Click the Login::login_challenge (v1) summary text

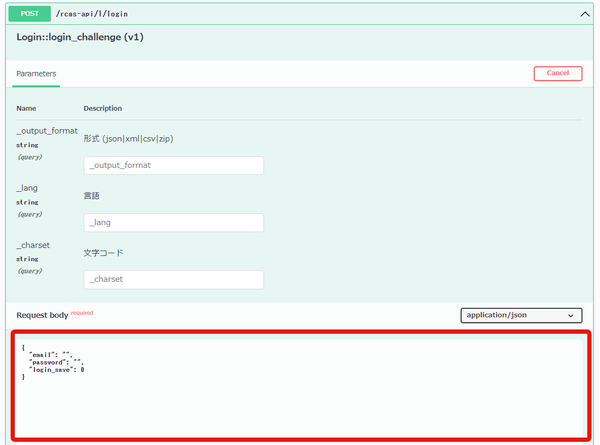80,37
